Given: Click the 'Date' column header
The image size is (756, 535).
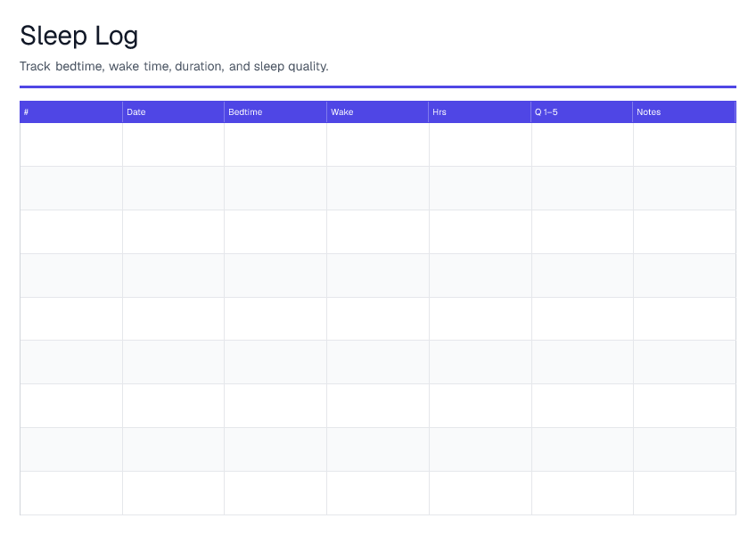Looking at the screenshot, I should point(173,112).
